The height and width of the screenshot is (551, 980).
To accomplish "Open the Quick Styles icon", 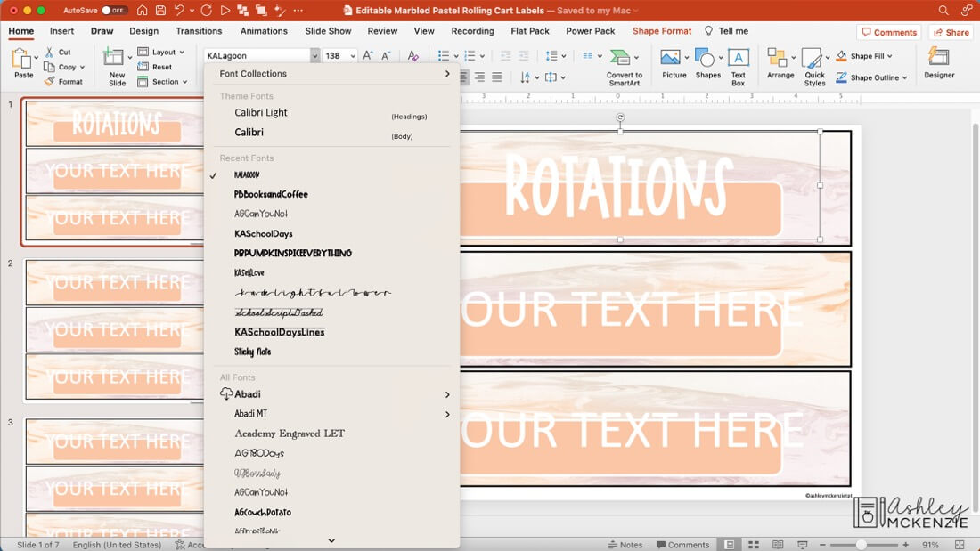I will pos(812,57).
